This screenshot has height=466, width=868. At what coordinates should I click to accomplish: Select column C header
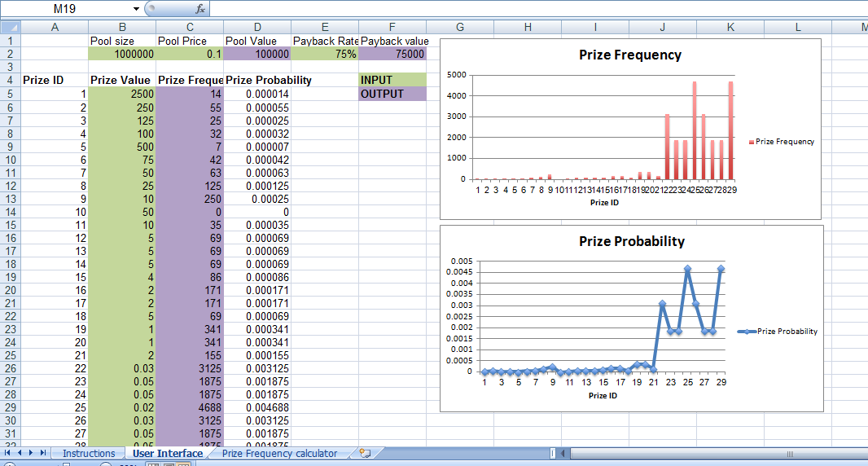pos(190,27)
